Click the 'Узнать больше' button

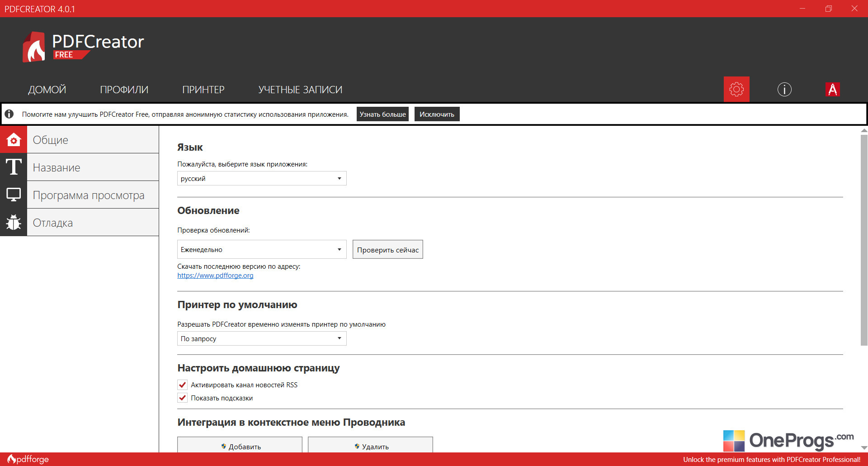382,114
